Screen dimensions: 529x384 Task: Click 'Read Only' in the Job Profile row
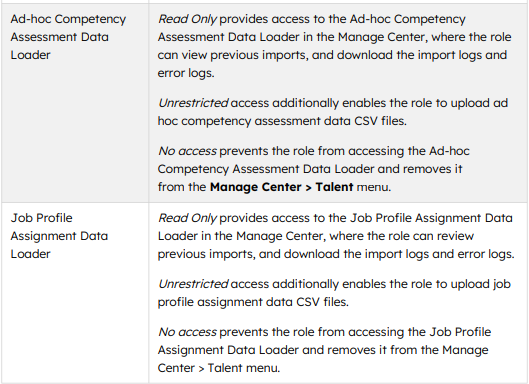point(187,218)
